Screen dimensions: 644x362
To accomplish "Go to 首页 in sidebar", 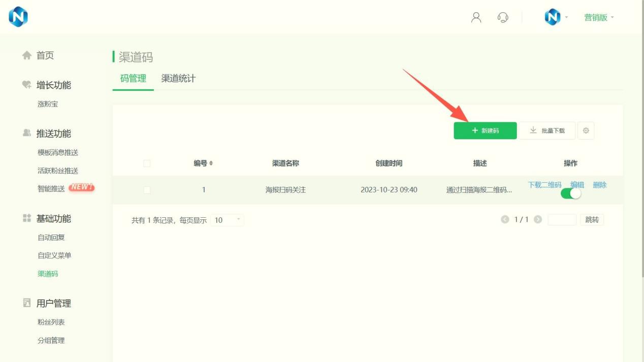I will pyautogui.click(x=45, y=55).
